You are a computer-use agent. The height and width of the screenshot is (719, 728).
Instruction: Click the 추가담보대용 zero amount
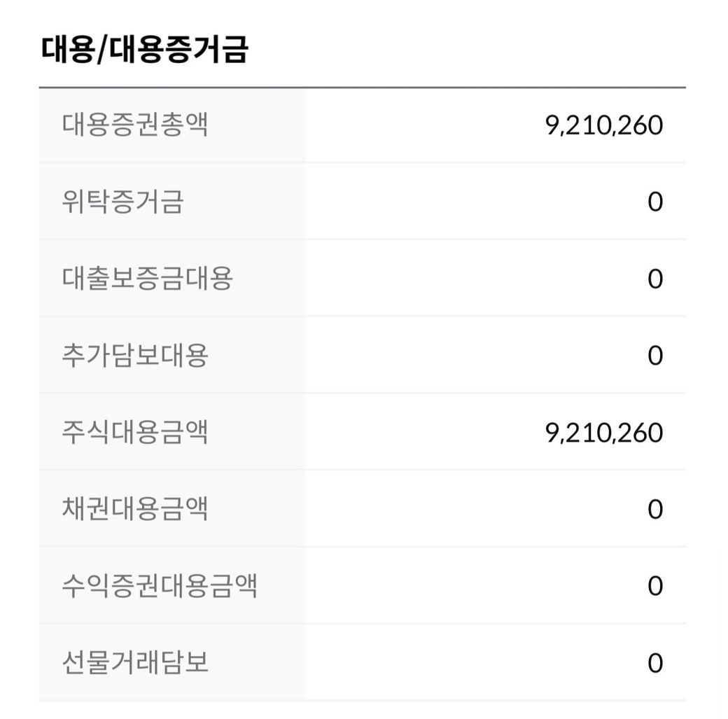(654, 356)
